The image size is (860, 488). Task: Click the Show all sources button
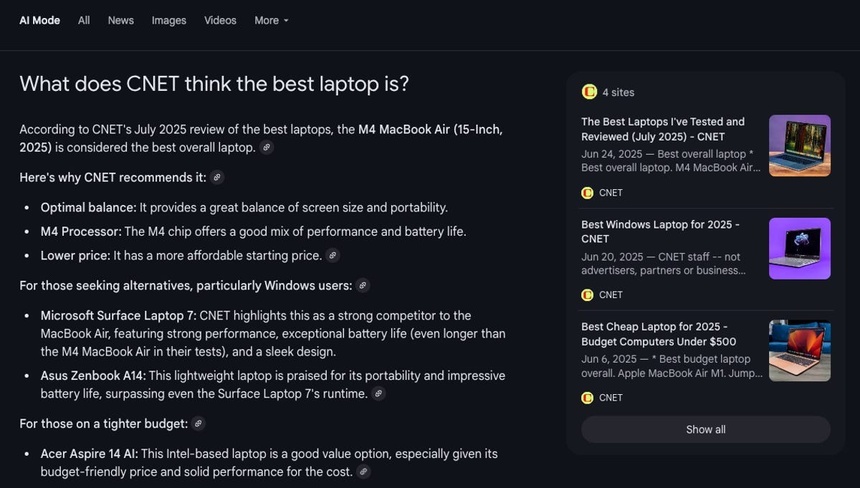[705, 429]
